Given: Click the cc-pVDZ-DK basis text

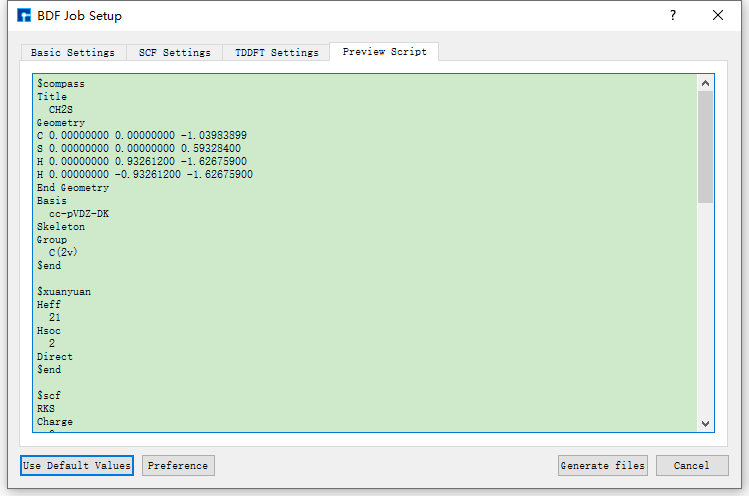Looking at the screenshot, I should (79, 214).
